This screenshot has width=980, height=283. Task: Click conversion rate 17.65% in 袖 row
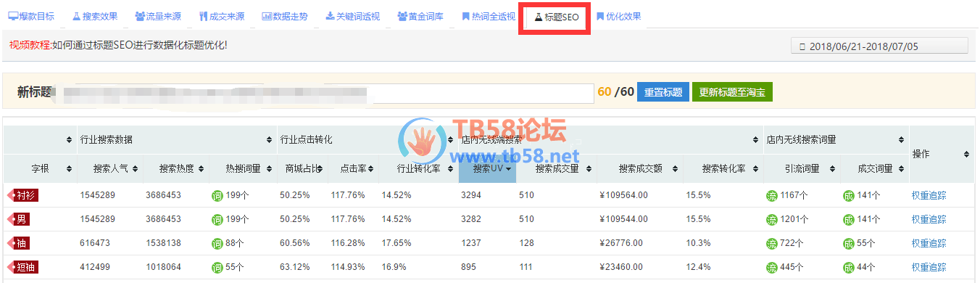point(396,244)
